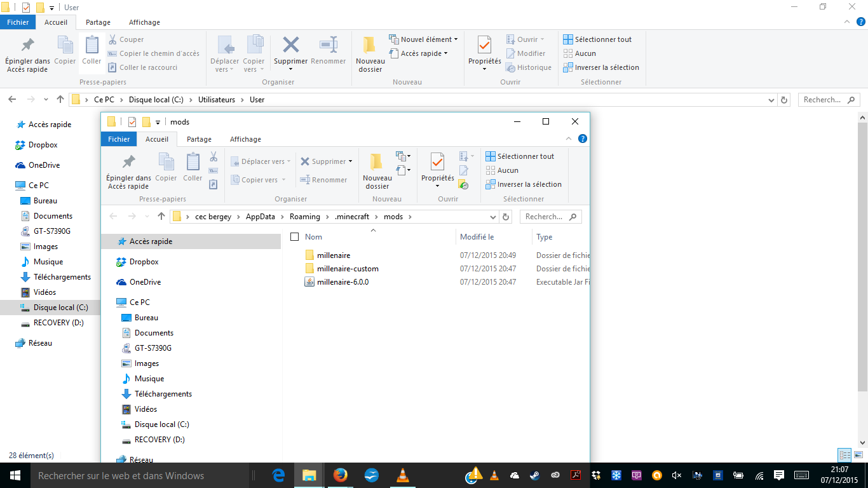Click Utilisateurs in User window breadcrumb

(x=217, y=100)
